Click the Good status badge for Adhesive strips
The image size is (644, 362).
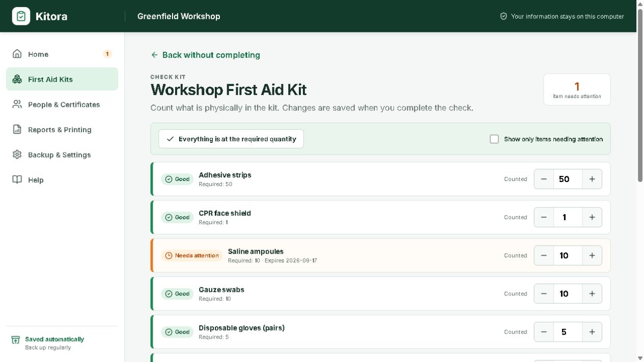pos(177,179)
